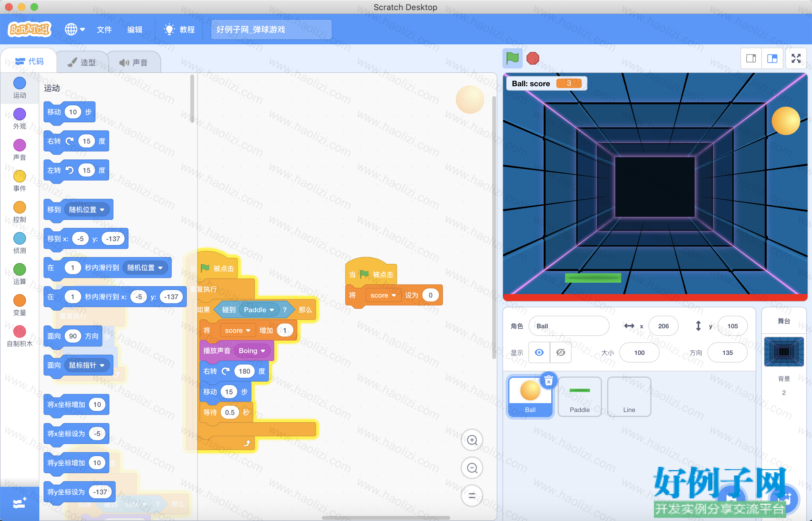Open the language globe dropdown
Image resolution: width=812 pixels, height=521 pixels.
[x=75, y=29]
